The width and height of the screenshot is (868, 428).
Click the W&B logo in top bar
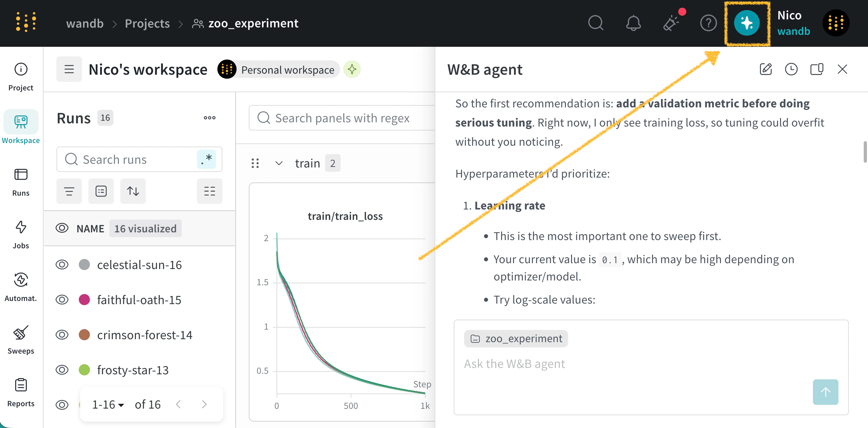[x=26, y=23]
